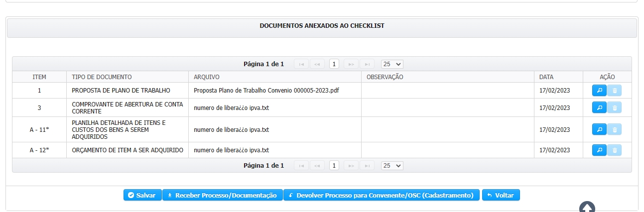Click previous page in bottom paginator

[x=317, y=165]
